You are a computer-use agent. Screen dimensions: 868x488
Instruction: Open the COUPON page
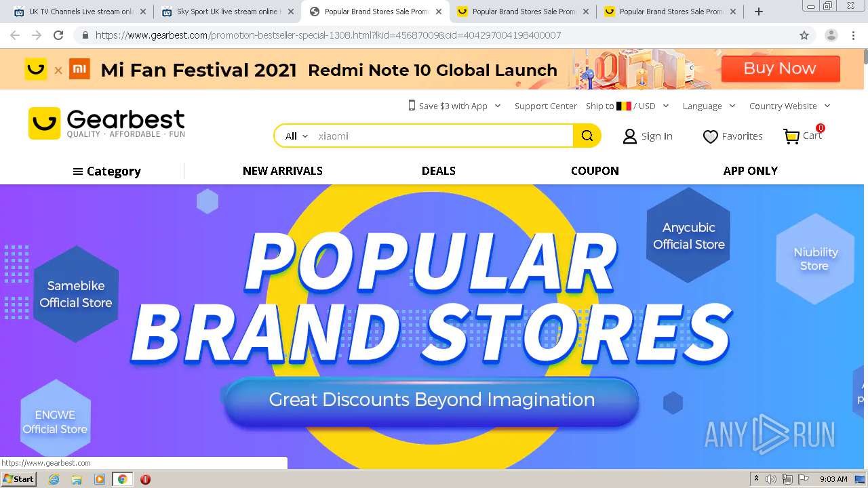[x=595, y=171]
